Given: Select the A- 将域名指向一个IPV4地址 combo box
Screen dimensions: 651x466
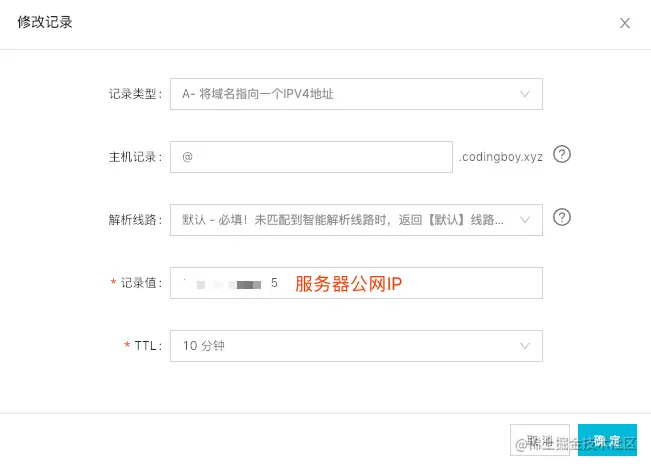Looking at the screenshot, I should pyautogui.click(x=356, y=94).
